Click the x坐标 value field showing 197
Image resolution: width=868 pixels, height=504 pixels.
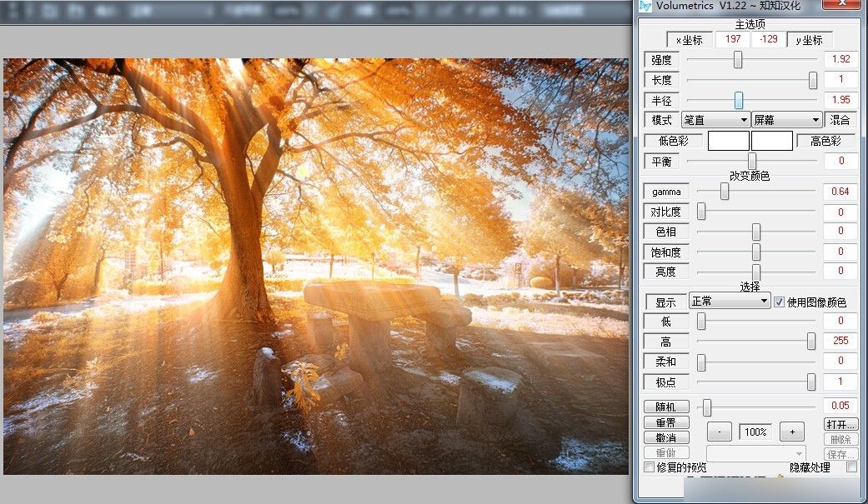pyautogui.click(x=732, y=40)
